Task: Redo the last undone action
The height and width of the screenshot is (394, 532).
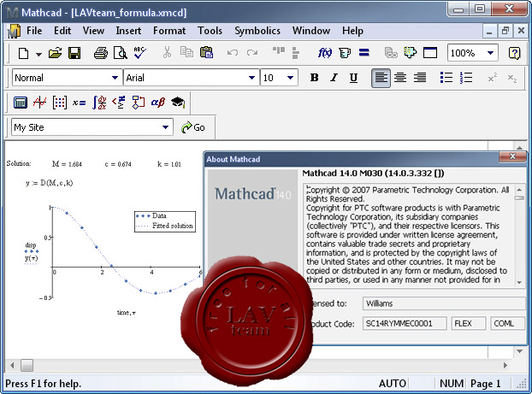Action: pyautogui.click(x=252, y=52)
